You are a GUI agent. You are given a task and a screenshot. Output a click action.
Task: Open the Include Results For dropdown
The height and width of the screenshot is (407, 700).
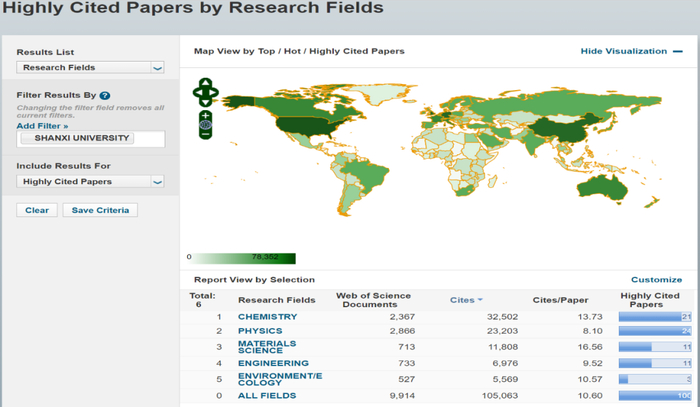[90, 182]
